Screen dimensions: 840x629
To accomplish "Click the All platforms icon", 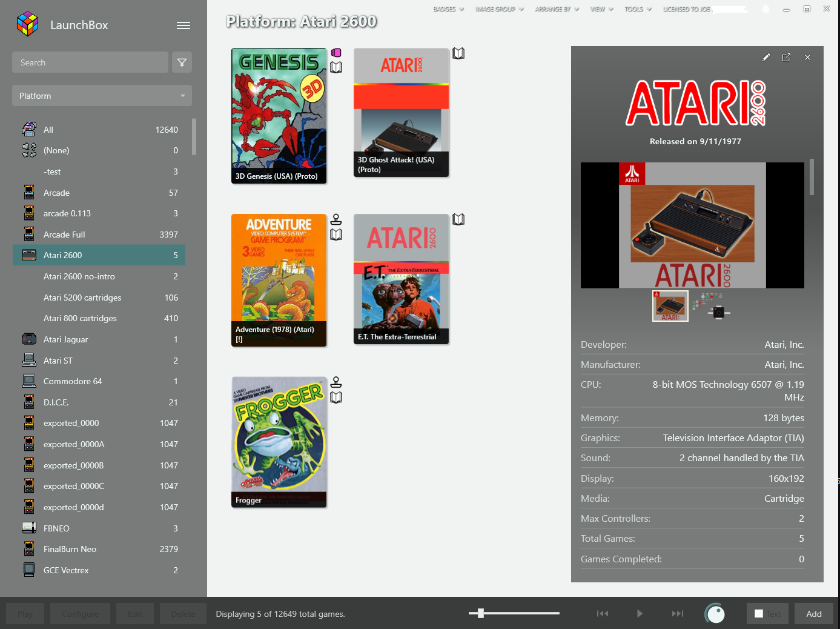I will tap(29, 129).
